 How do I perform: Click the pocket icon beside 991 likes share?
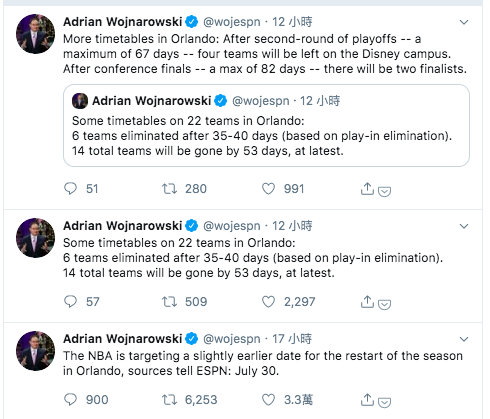(x=384, y=191)
